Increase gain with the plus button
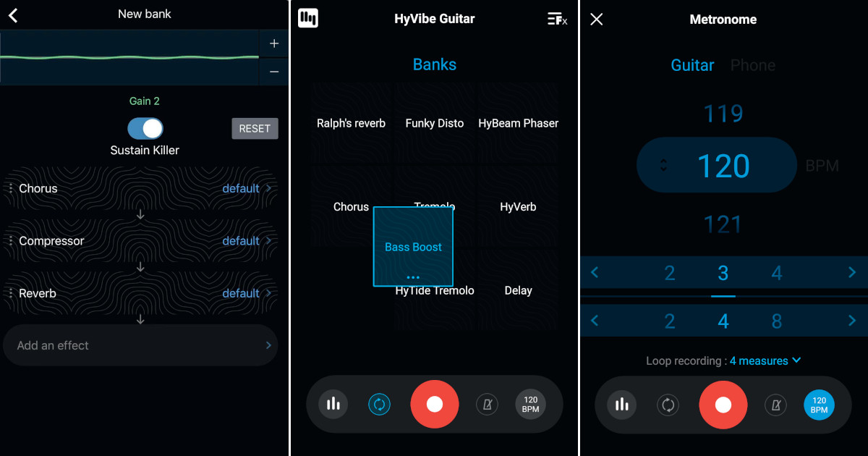This screenshot has height=456, width=868. click(274, 44)
